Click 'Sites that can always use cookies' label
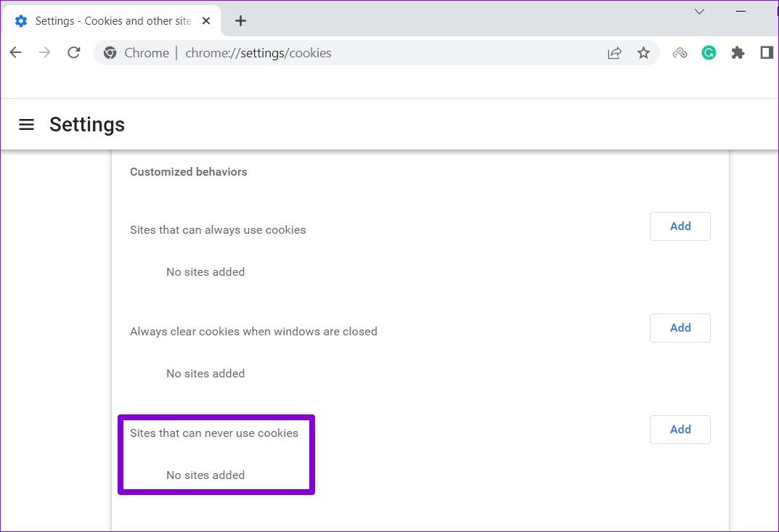The width and height of the screenshot is (779, 532). tap(218, 230)
